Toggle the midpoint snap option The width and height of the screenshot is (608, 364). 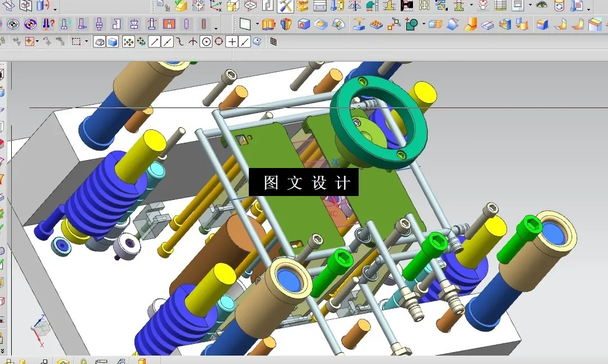tap(167, 41)
